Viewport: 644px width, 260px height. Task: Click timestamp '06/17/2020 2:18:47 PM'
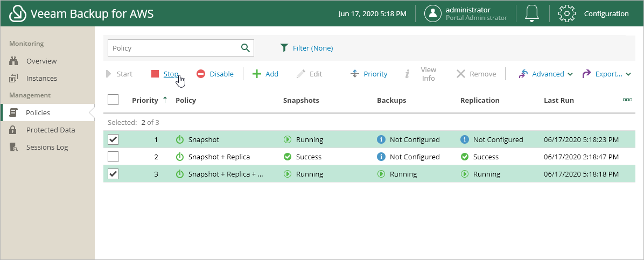pyautogui.click(x=581, y=157)
